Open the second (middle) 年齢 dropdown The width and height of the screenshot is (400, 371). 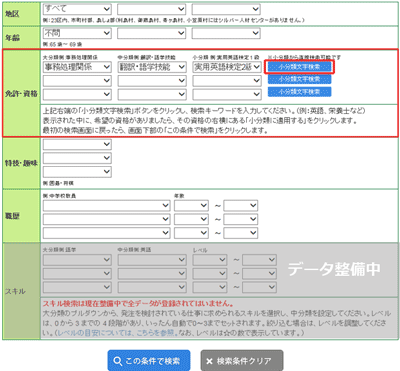[x=152, y=33]
